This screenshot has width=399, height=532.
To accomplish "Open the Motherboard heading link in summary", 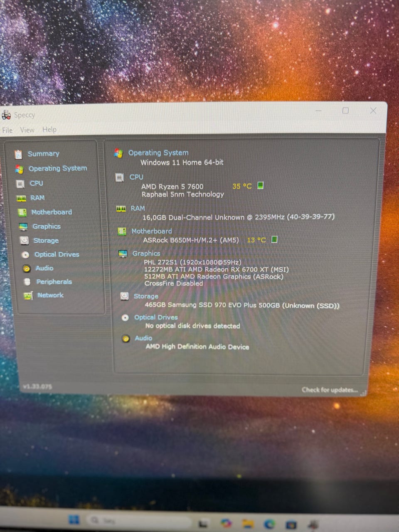I will pyautogui.click(x=152, y=231).
